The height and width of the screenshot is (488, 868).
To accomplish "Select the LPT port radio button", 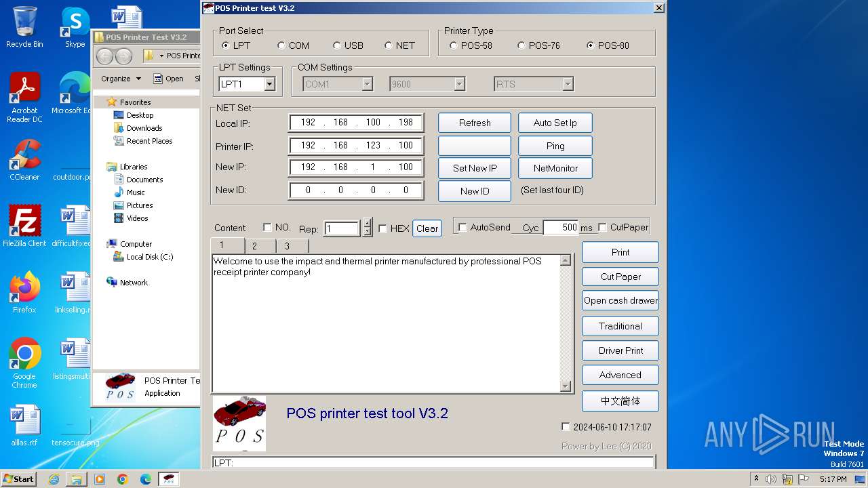I will [226, 45].
